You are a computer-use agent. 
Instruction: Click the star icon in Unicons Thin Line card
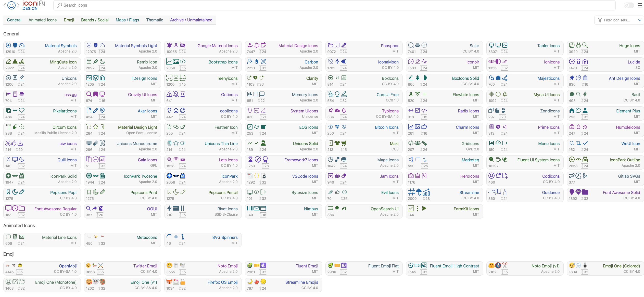[176, 143]
